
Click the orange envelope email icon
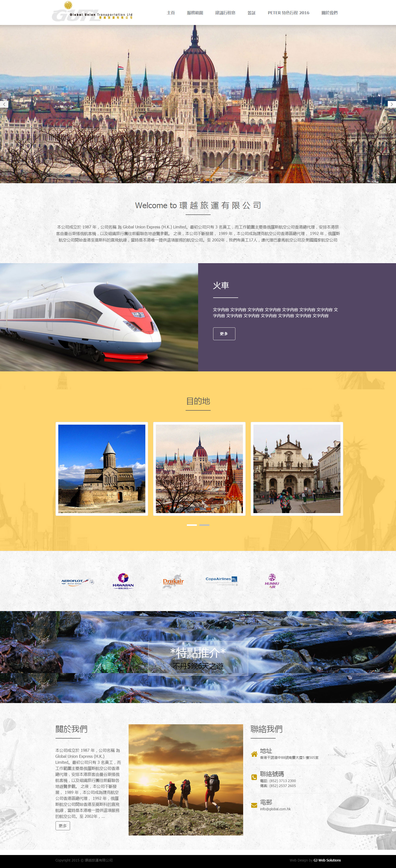pyautogui.click(x=254, y=805)
